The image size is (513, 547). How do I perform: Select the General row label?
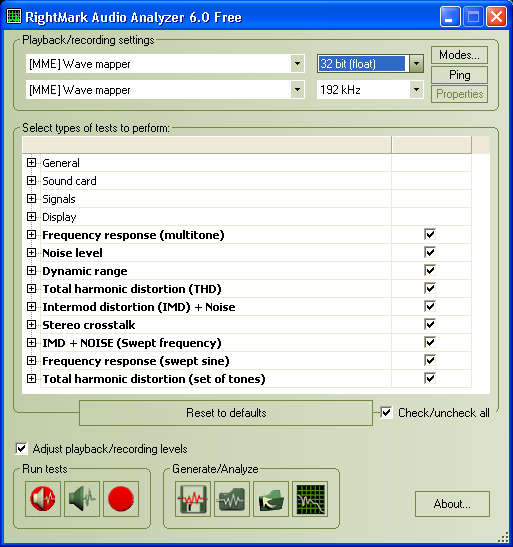point(61,163)
